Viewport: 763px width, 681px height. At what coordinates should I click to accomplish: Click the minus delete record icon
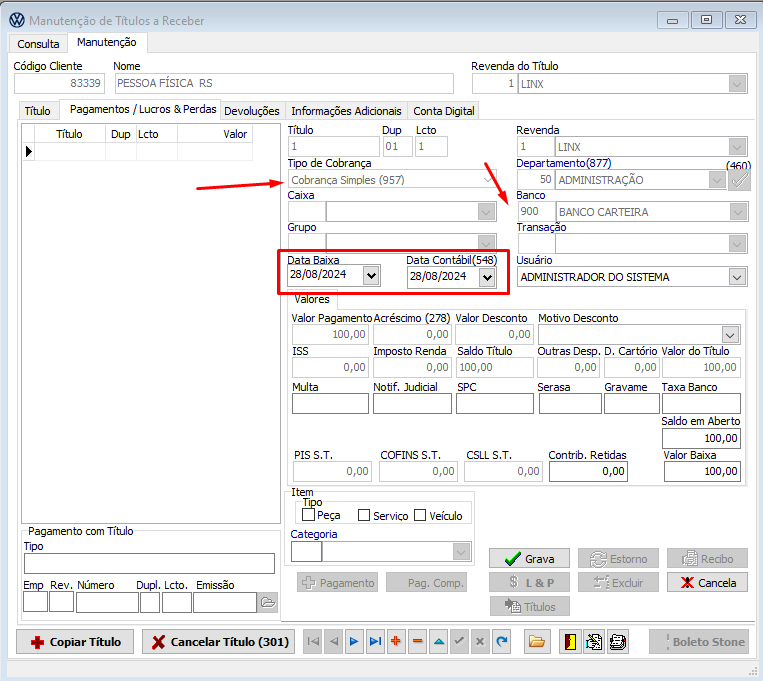pyautogui.click(x=417, y=642)
